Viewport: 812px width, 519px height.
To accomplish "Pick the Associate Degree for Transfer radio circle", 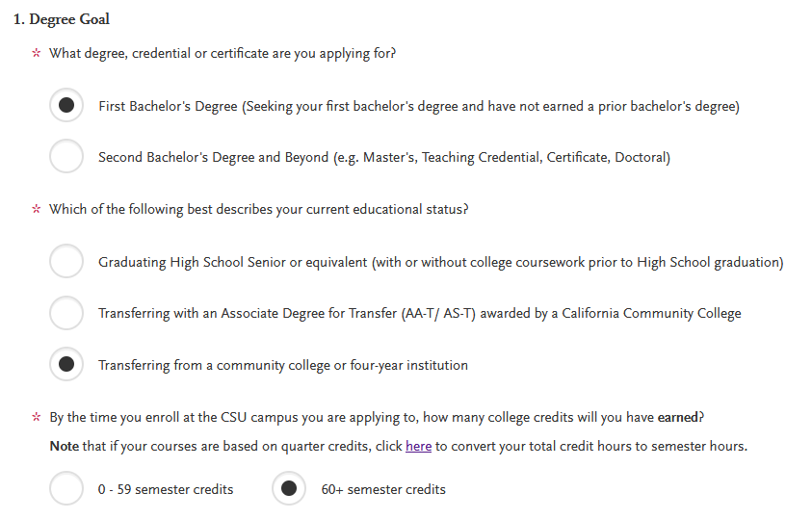I will (x=66, y=313).
